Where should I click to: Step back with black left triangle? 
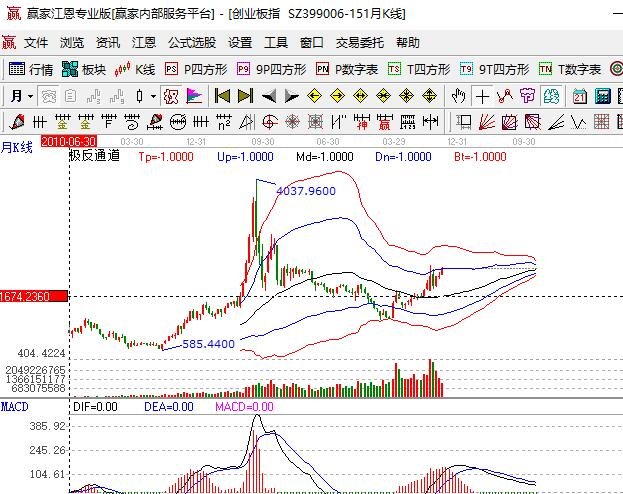coord(269,96)
